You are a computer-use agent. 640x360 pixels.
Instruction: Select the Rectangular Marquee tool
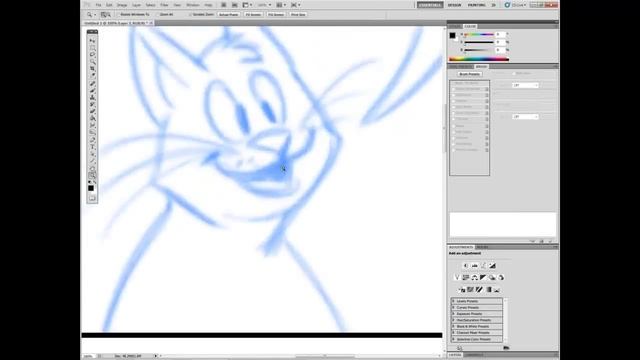tap(92, 48)
